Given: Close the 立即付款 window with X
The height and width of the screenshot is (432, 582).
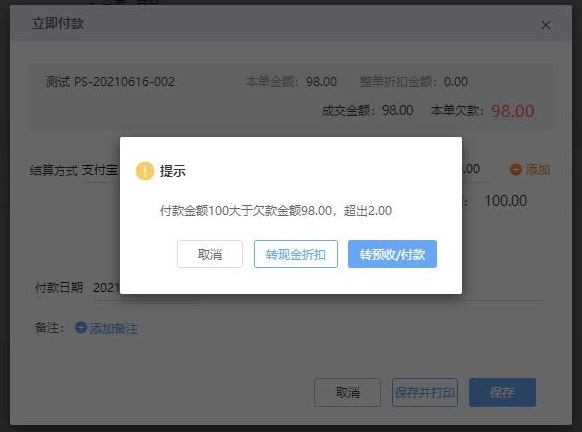Looking at the screenshot, I should coord(546,25).
